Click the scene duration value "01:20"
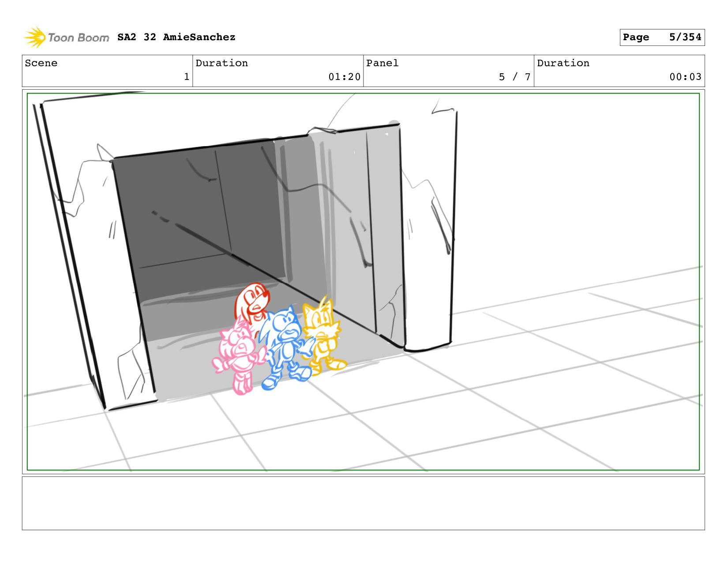This screenshot has height=563, width=728. click(344, 77)
